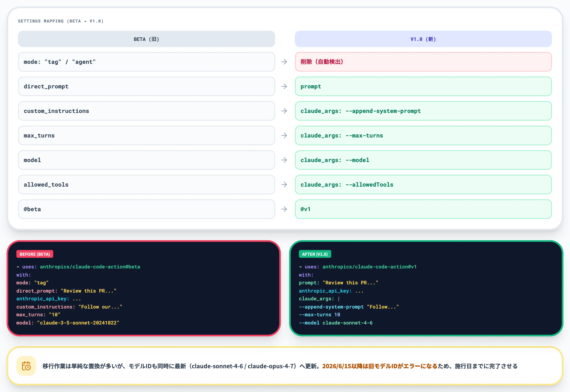The width and height of the screenshot is (570, 392).
Task: Click the red "BEFORE (BETA)" badge
Action: (x=35, y=254)
